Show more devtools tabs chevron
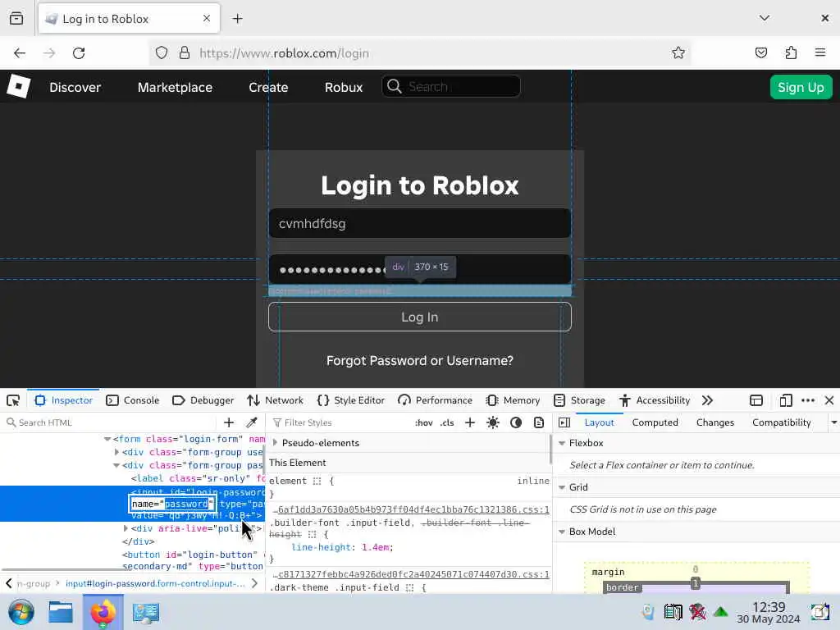The image size is (840, 630). pyautogui.click(x=707, y=400)
